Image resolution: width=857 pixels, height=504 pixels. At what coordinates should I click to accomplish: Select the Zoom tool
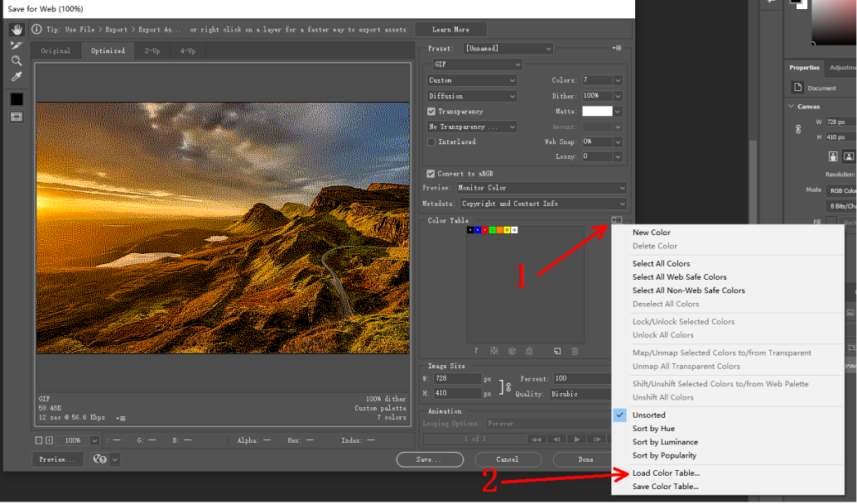click(17, 61)
